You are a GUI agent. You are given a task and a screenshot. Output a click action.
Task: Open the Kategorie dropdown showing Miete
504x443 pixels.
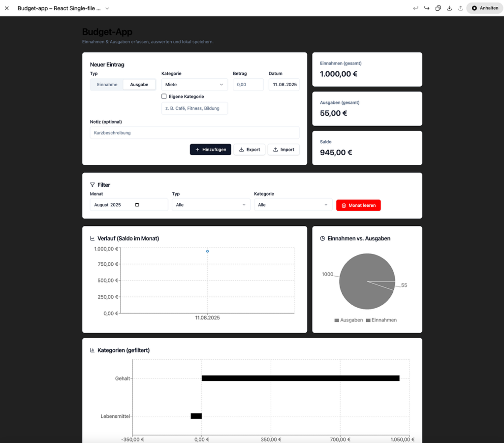point(194,85)
